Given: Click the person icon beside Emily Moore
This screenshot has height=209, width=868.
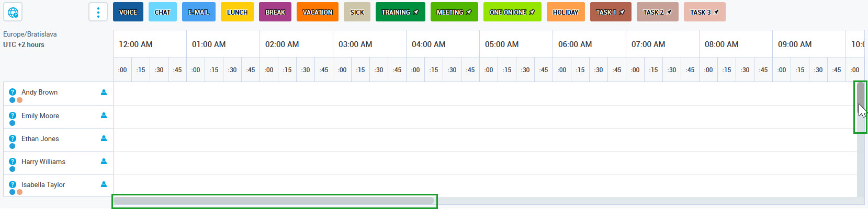Looking at the screenshot, I should coord(104,115).
